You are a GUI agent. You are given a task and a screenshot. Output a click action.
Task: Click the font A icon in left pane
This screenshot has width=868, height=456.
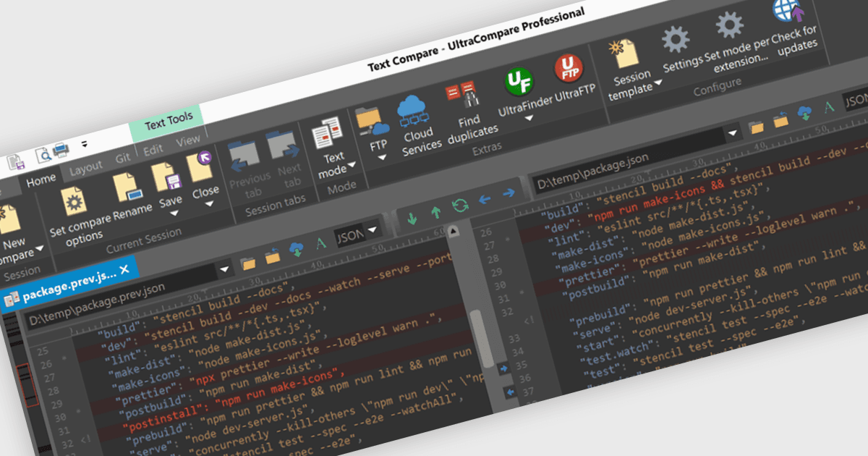320,245
